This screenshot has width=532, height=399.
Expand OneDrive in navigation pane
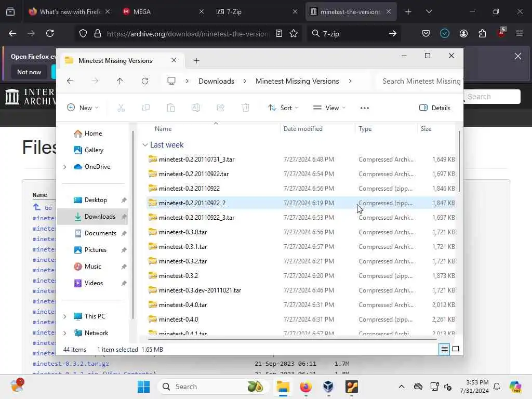point(64,167)
